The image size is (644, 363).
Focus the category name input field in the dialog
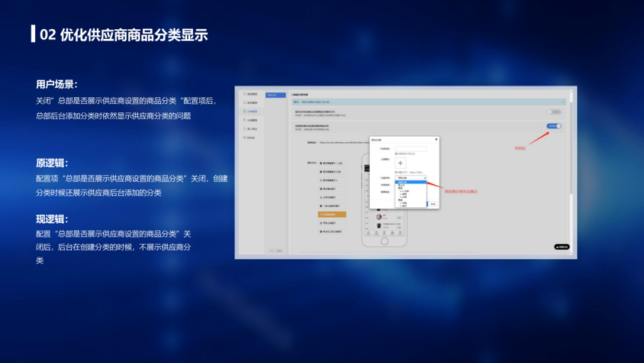(410, 149)
